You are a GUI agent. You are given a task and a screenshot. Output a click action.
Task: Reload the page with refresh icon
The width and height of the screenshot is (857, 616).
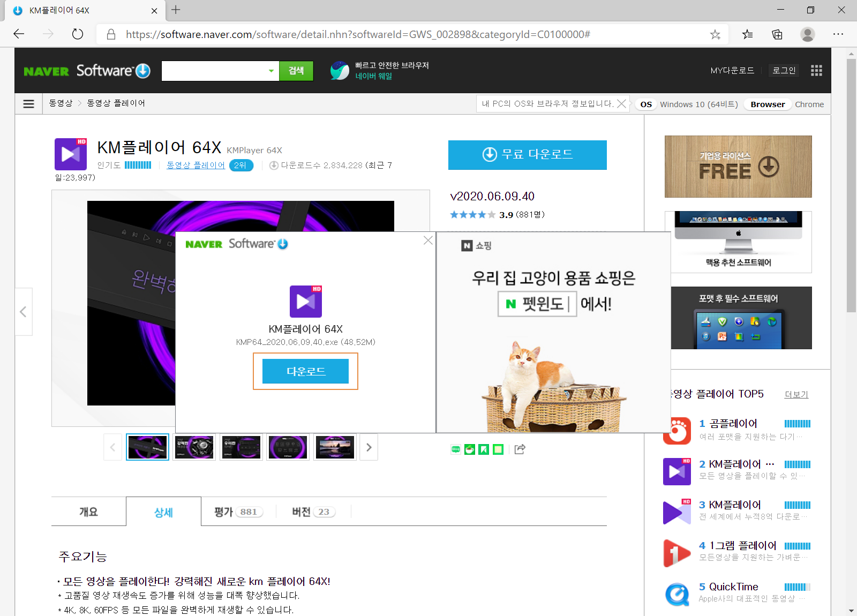78,34
